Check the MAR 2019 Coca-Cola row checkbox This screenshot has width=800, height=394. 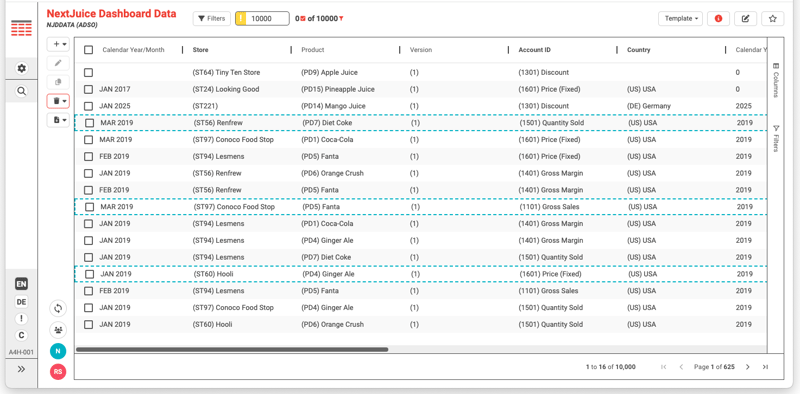(x=89, y=140)
